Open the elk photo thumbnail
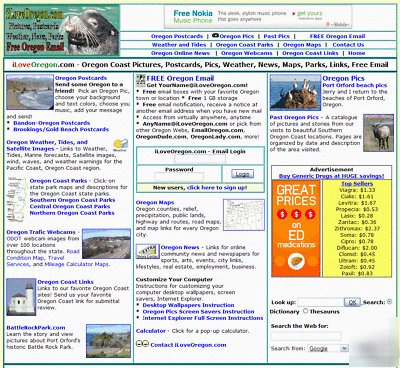400x368 pixels. [378, 133]
